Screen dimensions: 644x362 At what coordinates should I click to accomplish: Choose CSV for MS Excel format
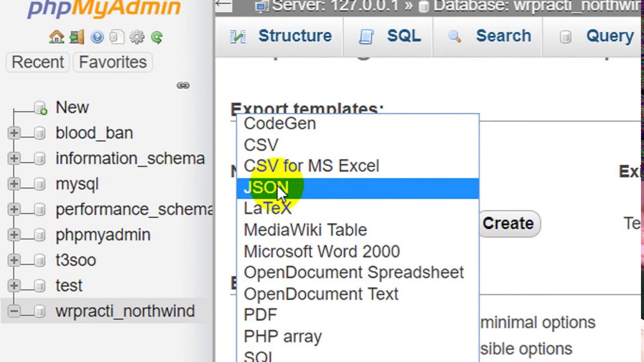[311, 166]
